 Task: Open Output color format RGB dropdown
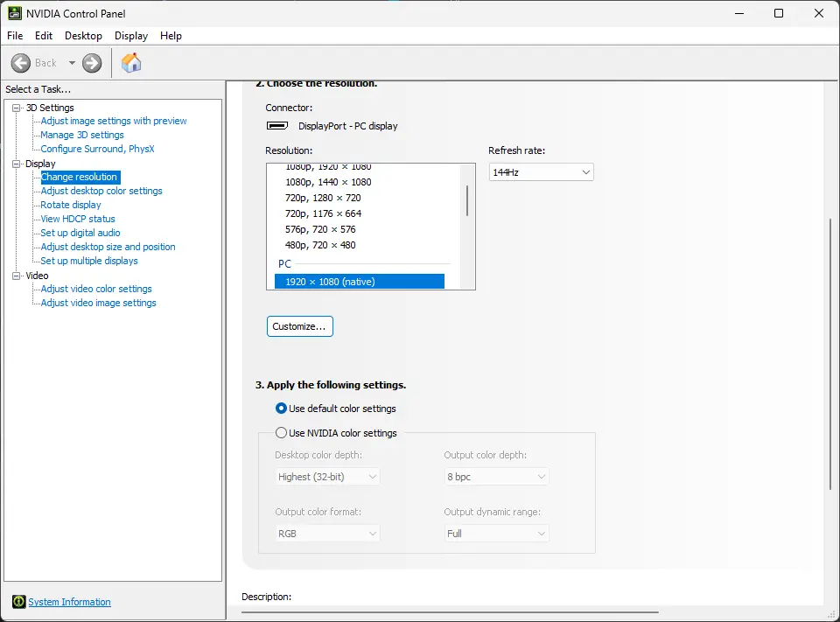coord(327,533)
